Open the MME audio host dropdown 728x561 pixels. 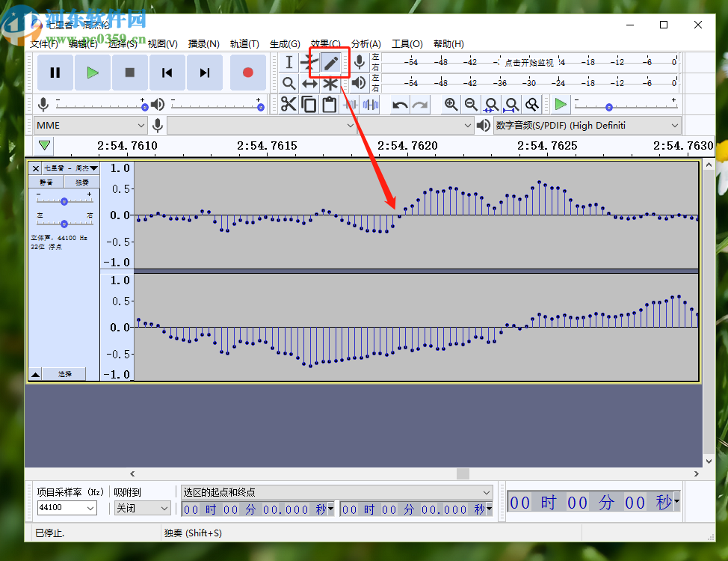[x=90, y=125]
